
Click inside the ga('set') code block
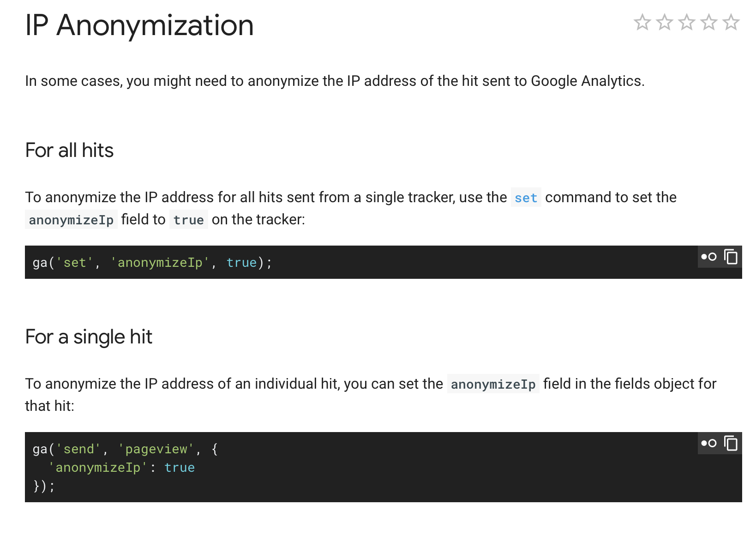pyautogui.click(x=384, y=262)
